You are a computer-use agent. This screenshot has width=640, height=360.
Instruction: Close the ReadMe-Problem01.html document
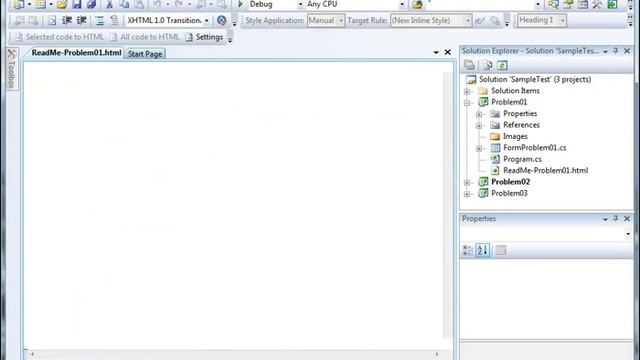click(448, 52)
